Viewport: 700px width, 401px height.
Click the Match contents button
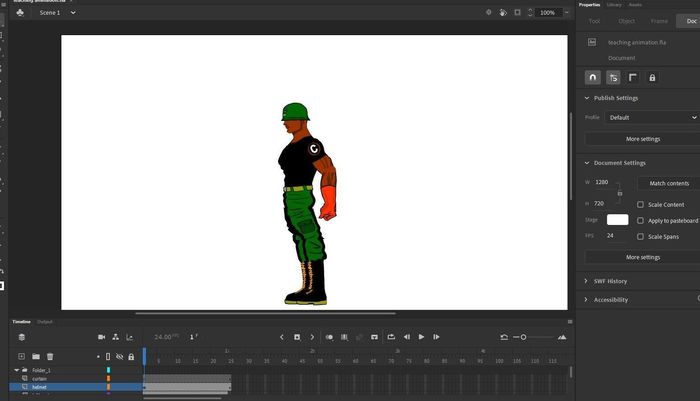coord(669,183)
